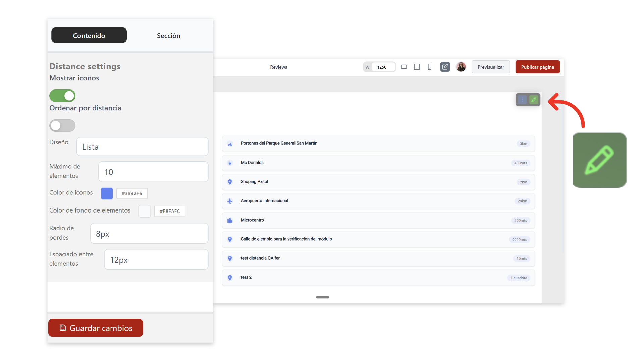Screen dimensions: 644x362
Task: Open the blue three-dots section menu
Action: point(522,100)
